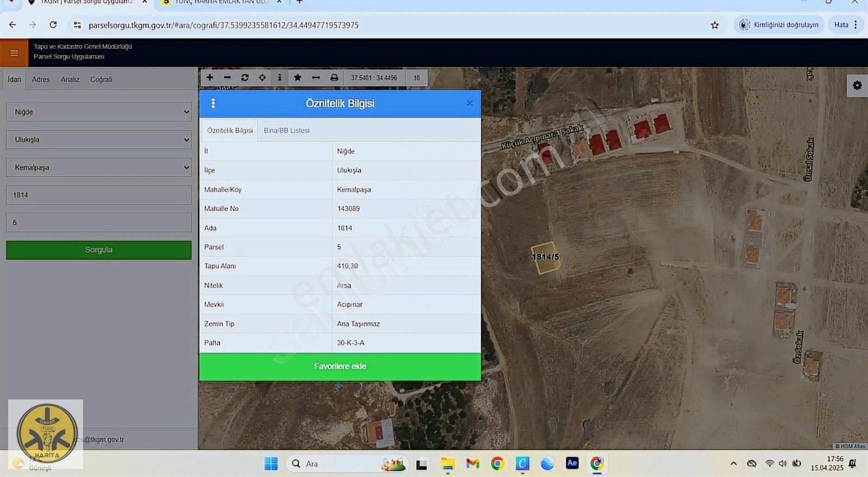Click Favorilere ekle button
Image resolution: width=868 pixels, height=477 pixels.
[x=340, y=366]
